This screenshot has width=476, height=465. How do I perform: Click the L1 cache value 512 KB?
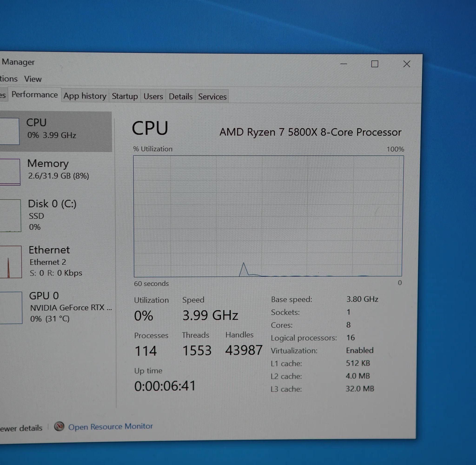click(358, 363)
